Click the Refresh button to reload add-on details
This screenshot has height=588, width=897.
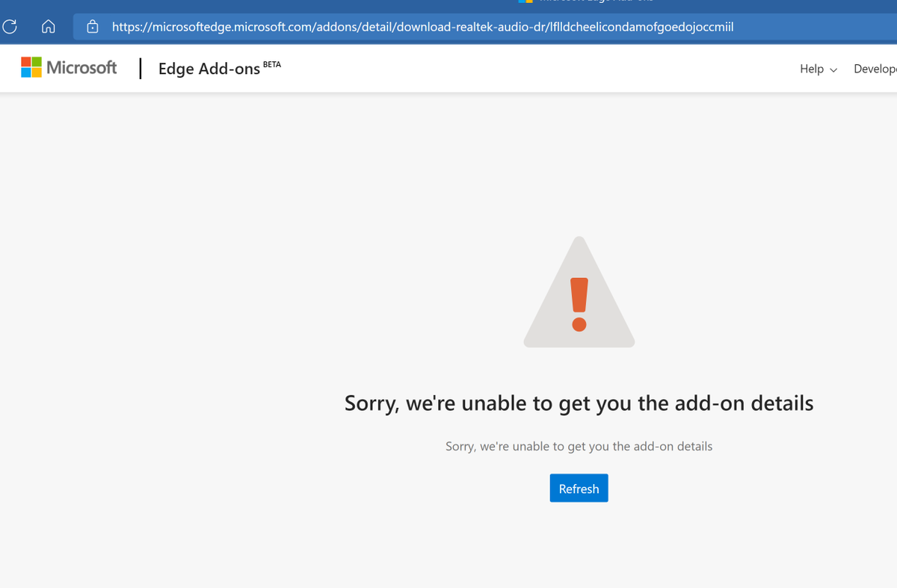[579, 488]
